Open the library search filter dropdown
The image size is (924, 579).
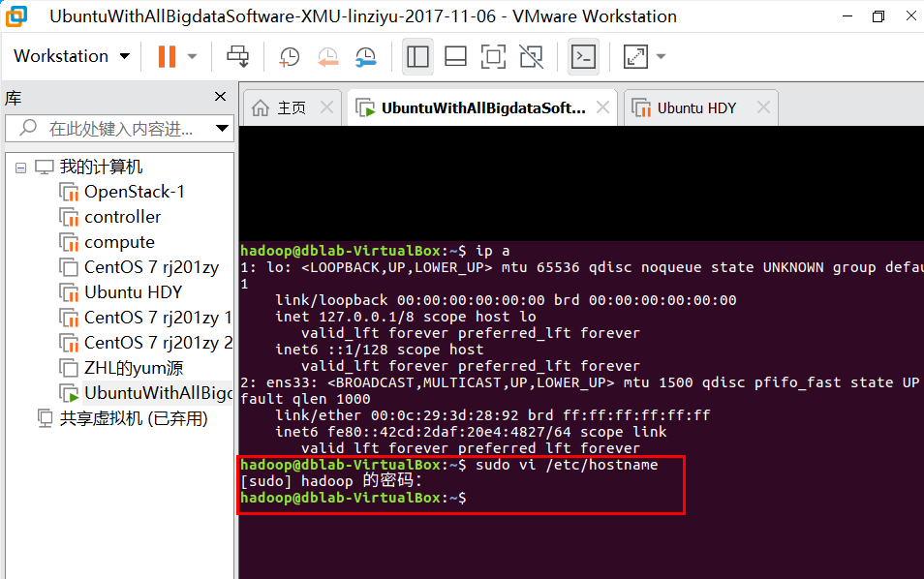pos(222,129)
